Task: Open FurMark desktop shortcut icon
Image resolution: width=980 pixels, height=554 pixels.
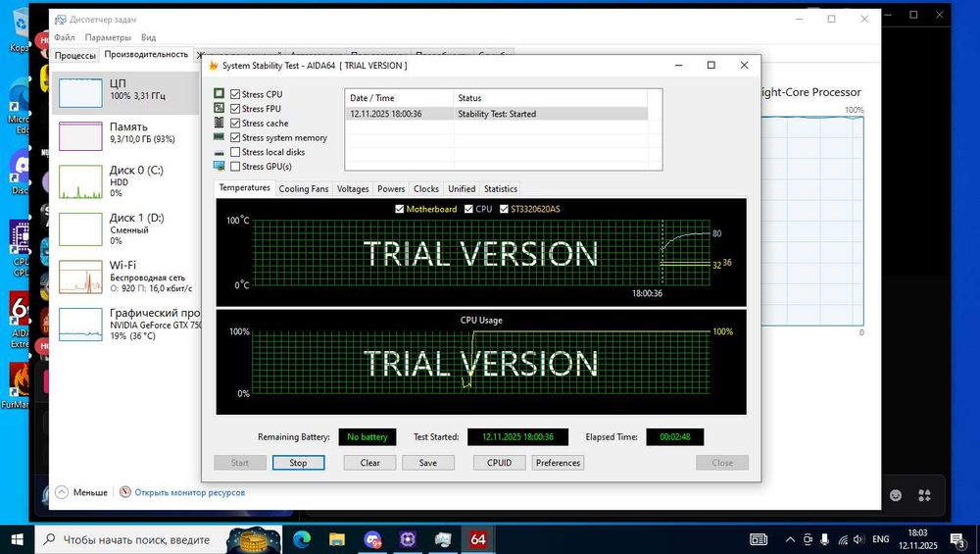Action: click(19, 378)
